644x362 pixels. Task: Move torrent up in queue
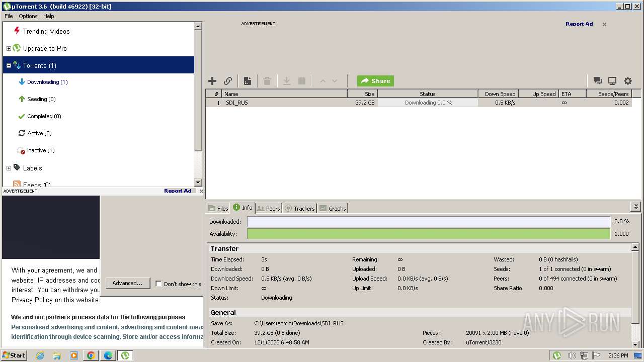click(x=323, y=81)
